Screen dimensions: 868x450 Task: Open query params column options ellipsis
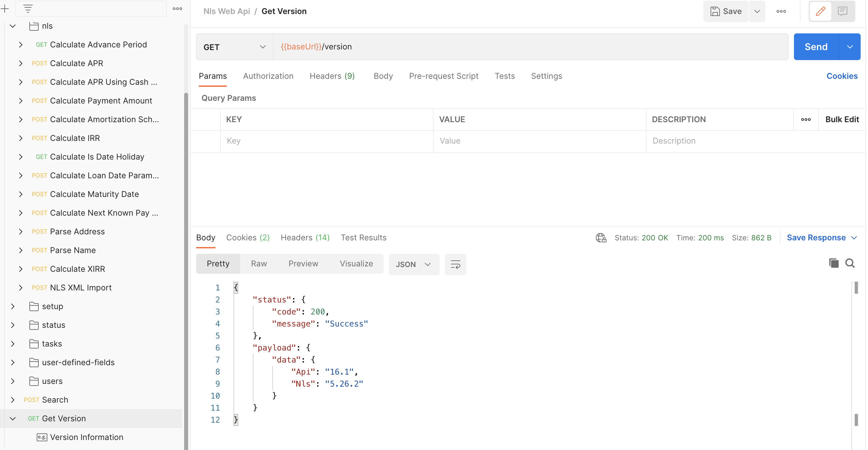[x=806, y=119]
